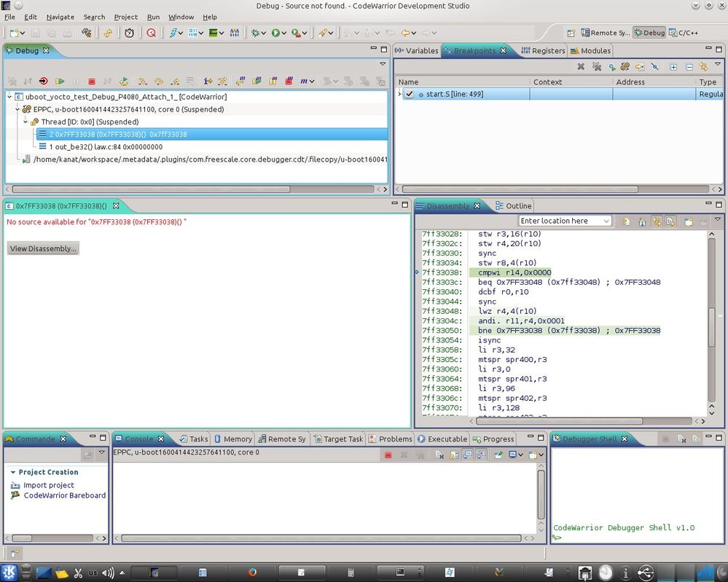Switch to the Memory tab
728x582 pixels.
[x=233, y=439]
